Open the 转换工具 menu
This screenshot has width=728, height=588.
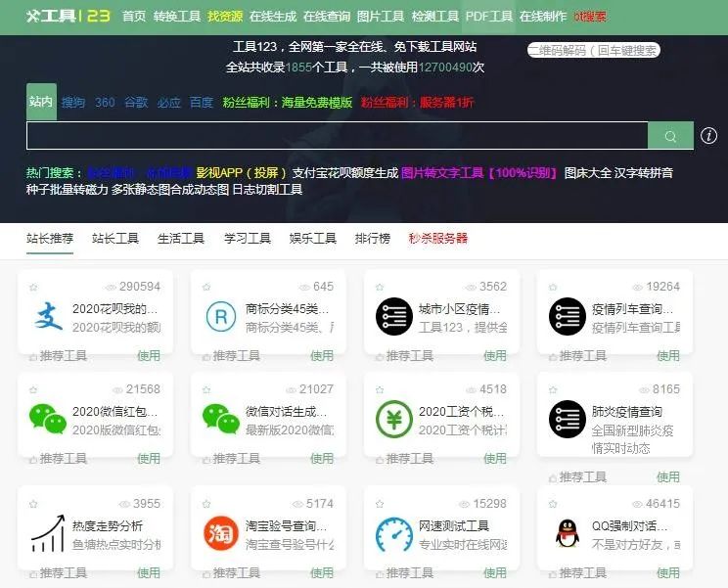pyautogui.click(x=177, y=17)
